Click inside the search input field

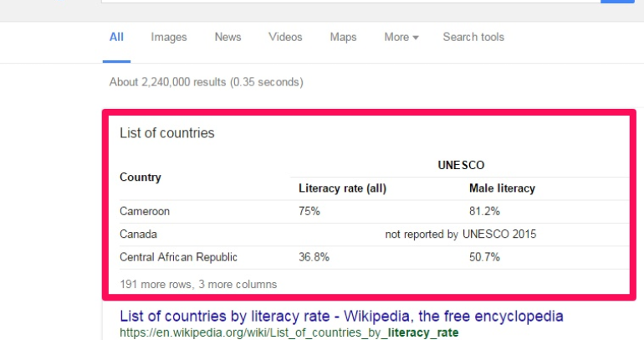click(x=350, y=1)
